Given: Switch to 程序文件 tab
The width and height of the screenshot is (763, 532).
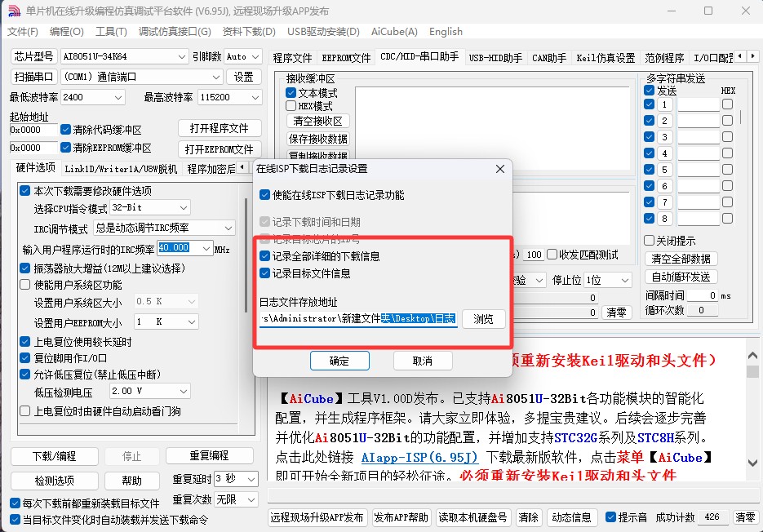Looking at the screenshot, I should tap(292, 58).
